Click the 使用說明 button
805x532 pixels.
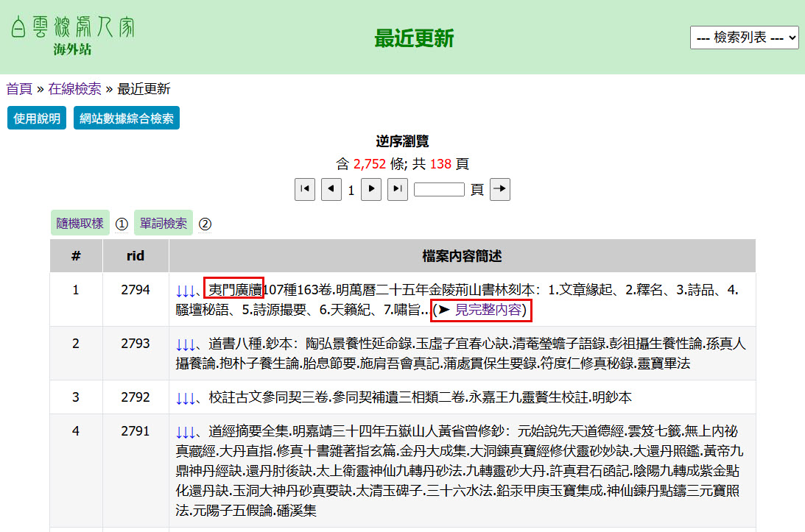(37, 118)
